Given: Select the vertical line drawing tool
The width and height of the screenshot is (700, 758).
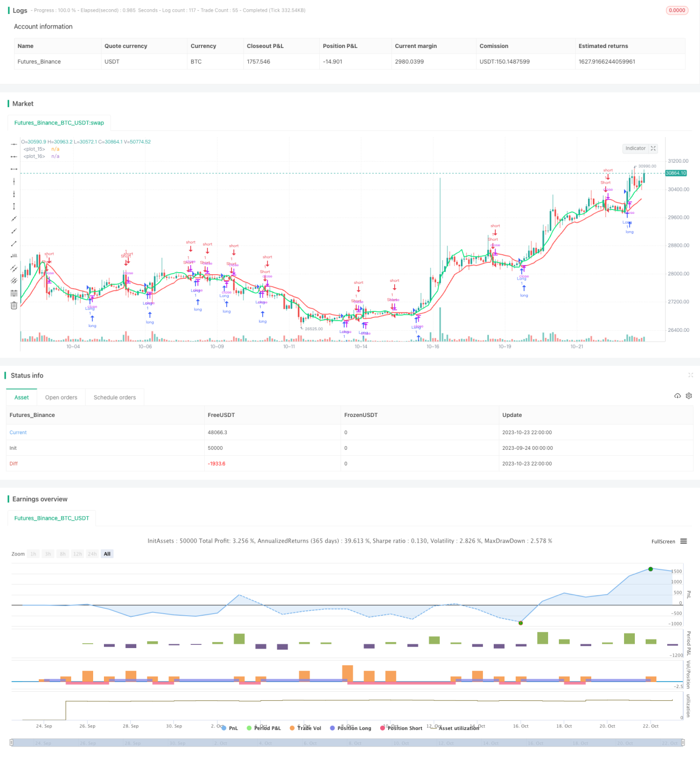Looking at the screenshot, I should pos(14,181).
